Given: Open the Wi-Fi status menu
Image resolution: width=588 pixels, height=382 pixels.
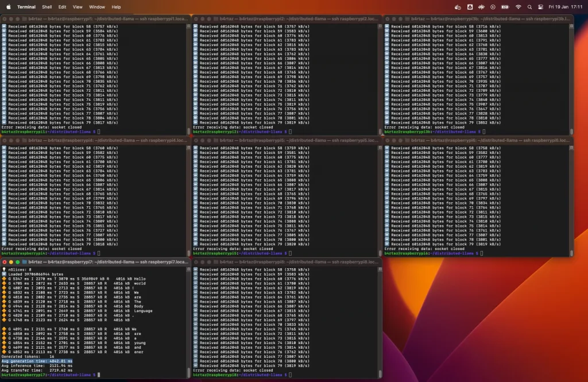Looking at the screenshot, I should pyautogui.click(x=519, y=7).
